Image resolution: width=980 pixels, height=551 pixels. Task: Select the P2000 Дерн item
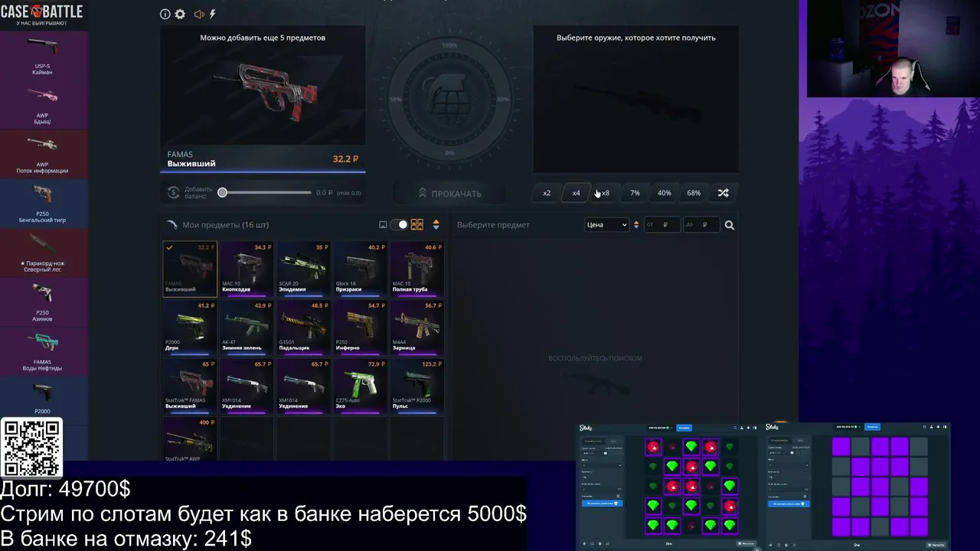(x=190, y=328)
